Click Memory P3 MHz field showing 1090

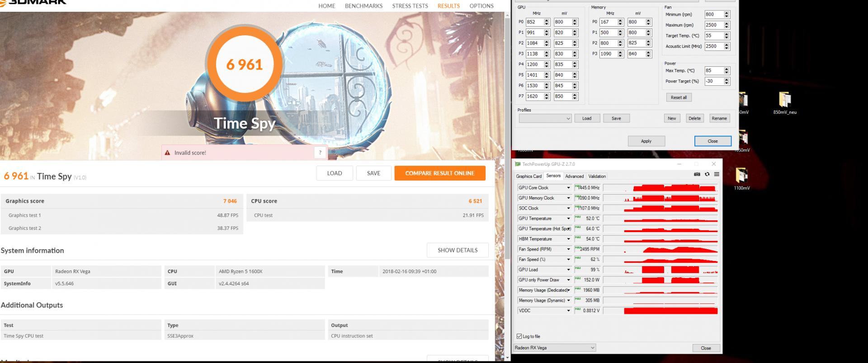point(609,54)
